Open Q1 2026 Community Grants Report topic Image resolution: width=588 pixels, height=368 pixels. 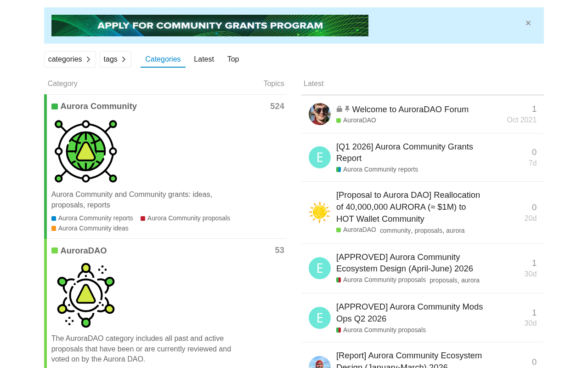405,152
